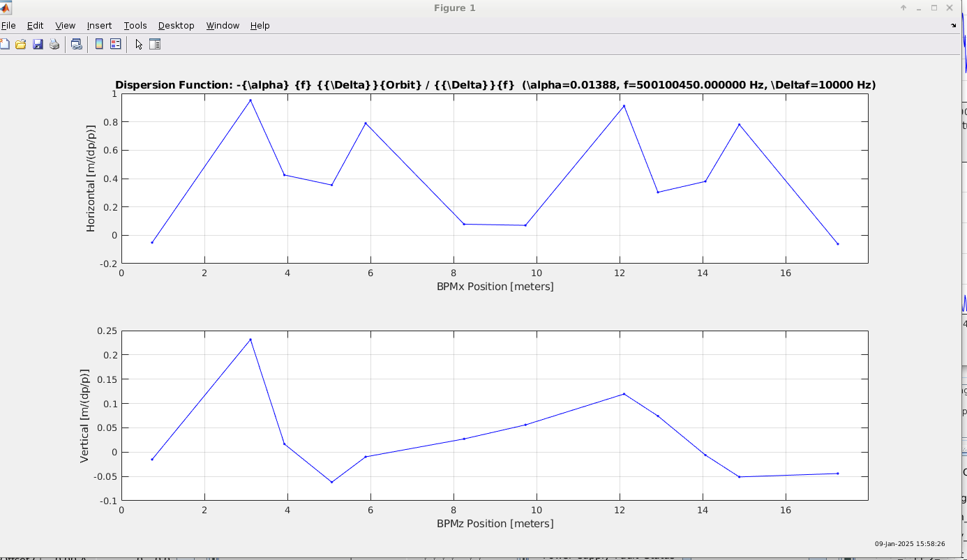Expand the View menu

[65, 25]
